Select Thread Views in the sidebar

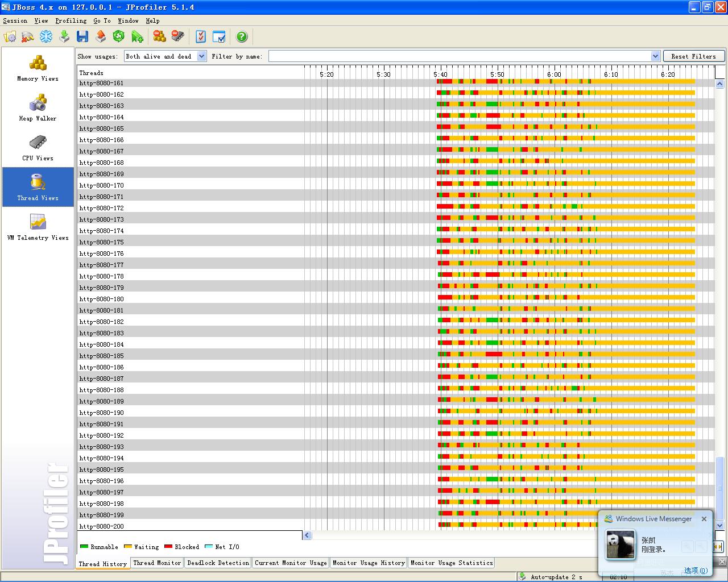[38, 187]
